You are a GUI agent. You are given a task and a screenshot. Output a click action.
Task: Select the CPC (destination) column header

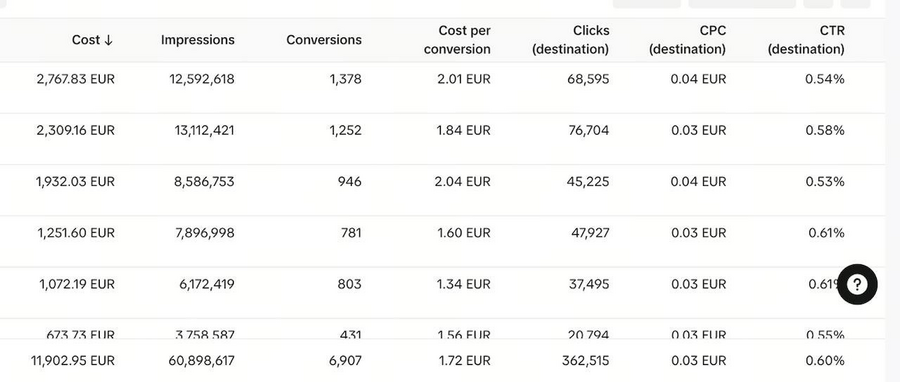(x=688, y=40)
